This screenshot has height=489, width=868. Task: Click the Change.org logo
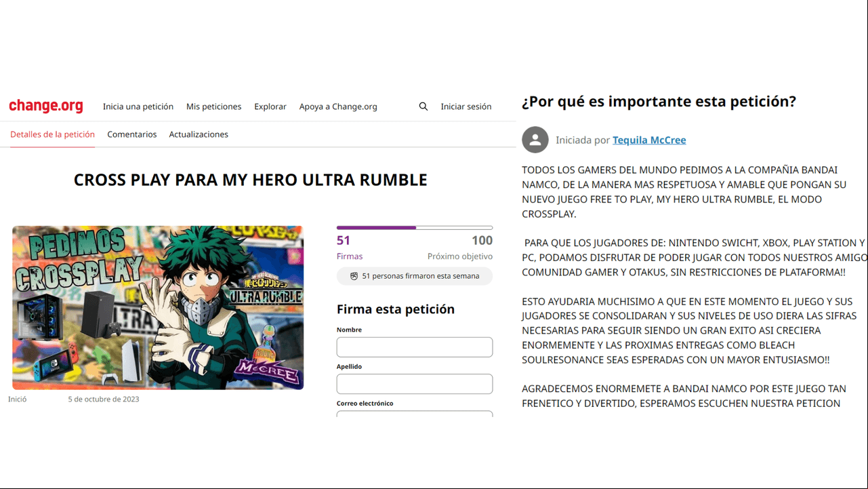pyautogui.click(x=46, y=106)
